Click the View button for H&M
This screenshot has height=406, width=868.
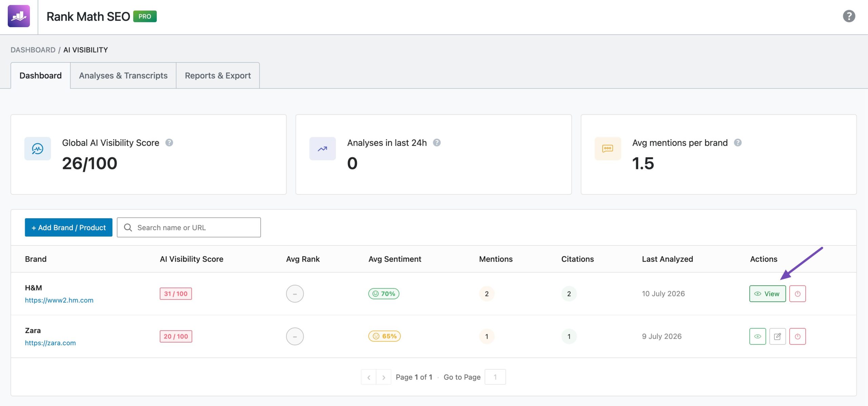coord(767,294)
